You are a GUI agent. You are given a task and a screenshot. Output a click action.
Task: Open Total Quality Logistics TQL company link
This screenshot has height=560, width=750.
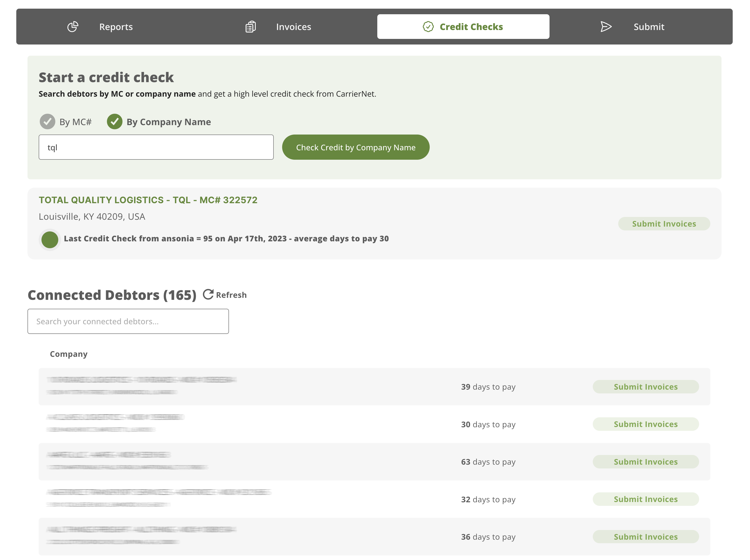pyautogui.click(x=148, y=200)
